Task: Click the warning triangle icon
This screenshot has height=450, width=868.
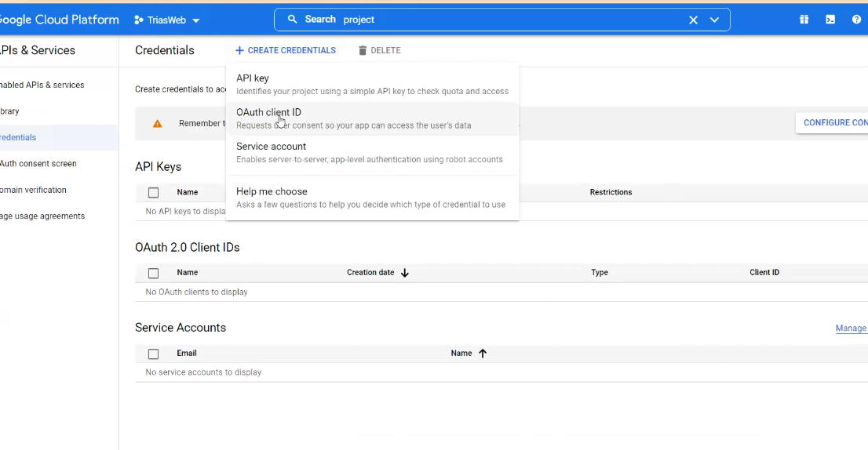Action: tap(158, 124)
